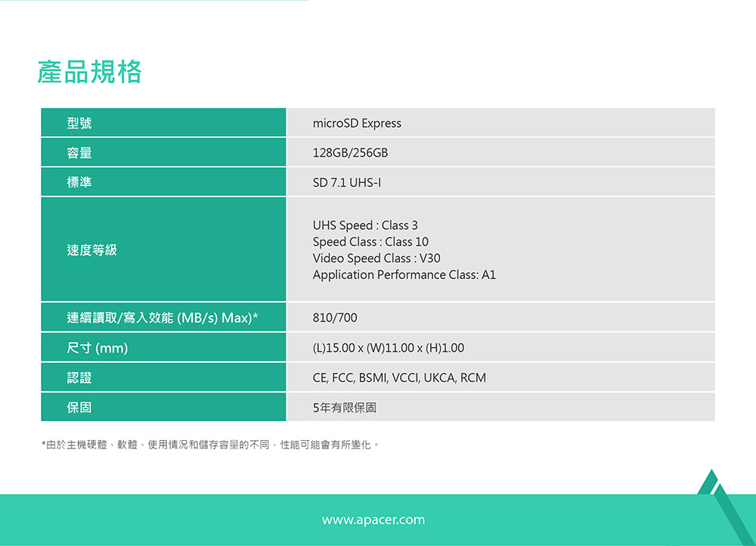
Task: Click the Apacer triangle logo
Action: (726, 507)
